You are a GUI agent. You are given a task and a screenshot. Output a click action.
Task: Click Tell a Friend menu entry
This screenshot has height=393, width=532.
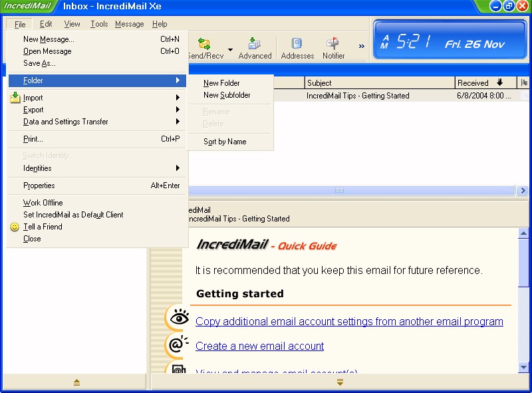43,227
